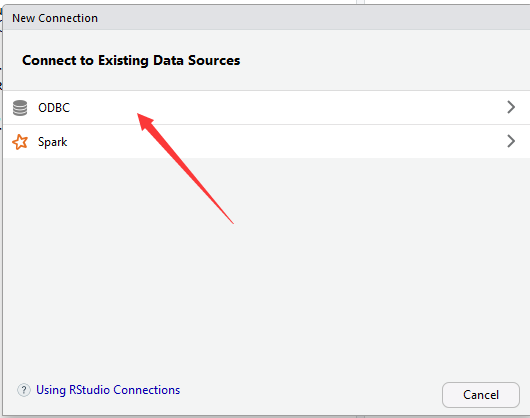This screenshot has width=530, height=418.
Task: Expand Spark using its right chevron
Action: [x=511, y=141]
